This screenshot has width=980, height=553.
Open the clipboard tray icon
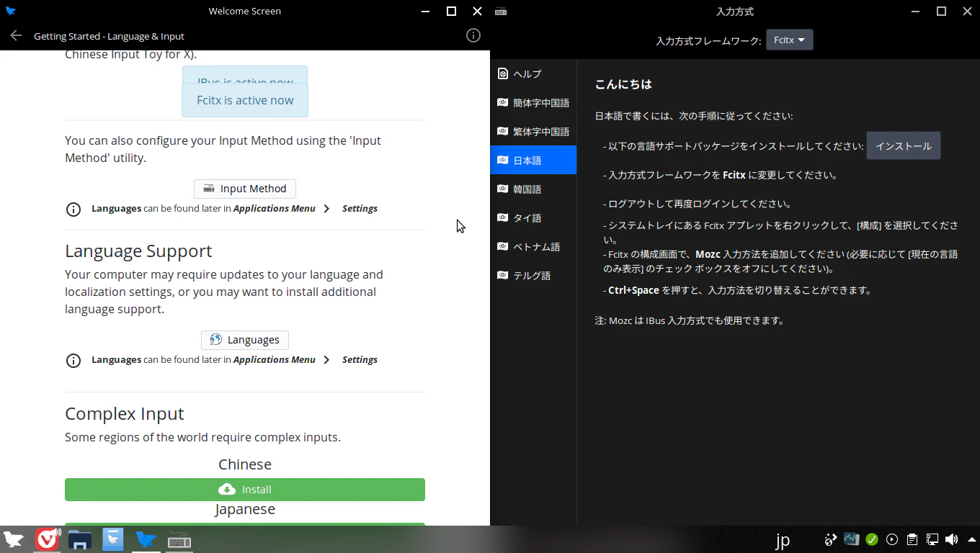tap(912, 539)
